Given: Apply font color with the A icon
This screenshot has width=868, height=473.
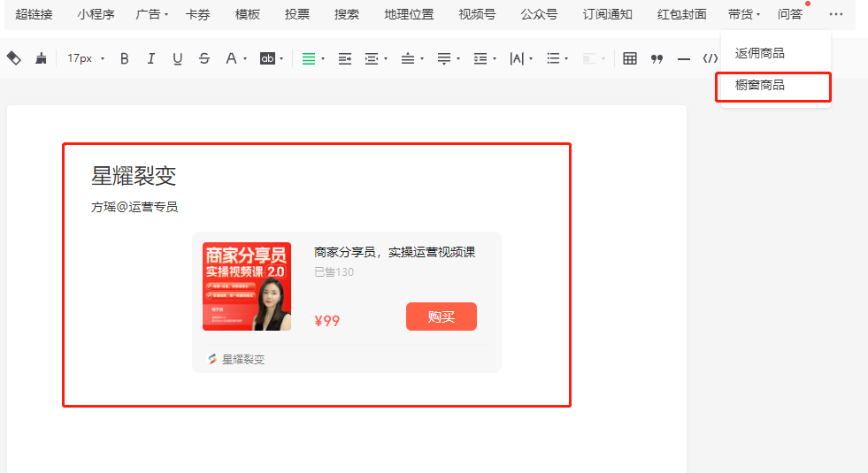Looking at the screenshot, I should (x=231, y=58).
